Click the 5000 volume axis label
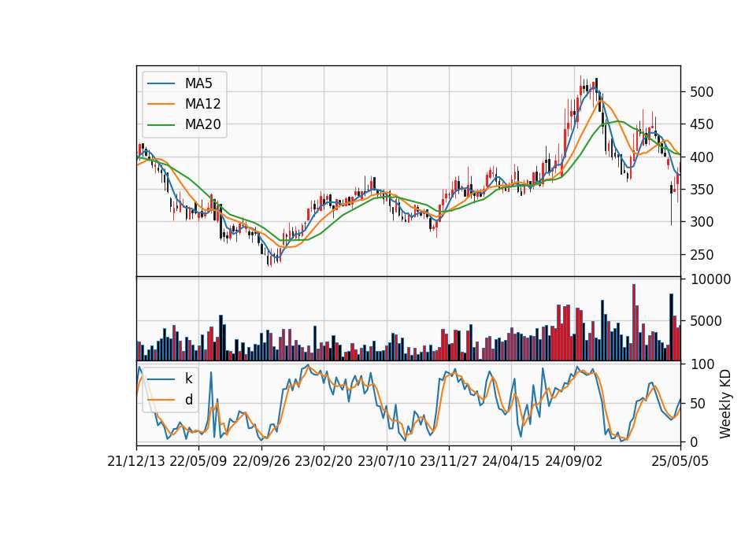 point(706,321)
